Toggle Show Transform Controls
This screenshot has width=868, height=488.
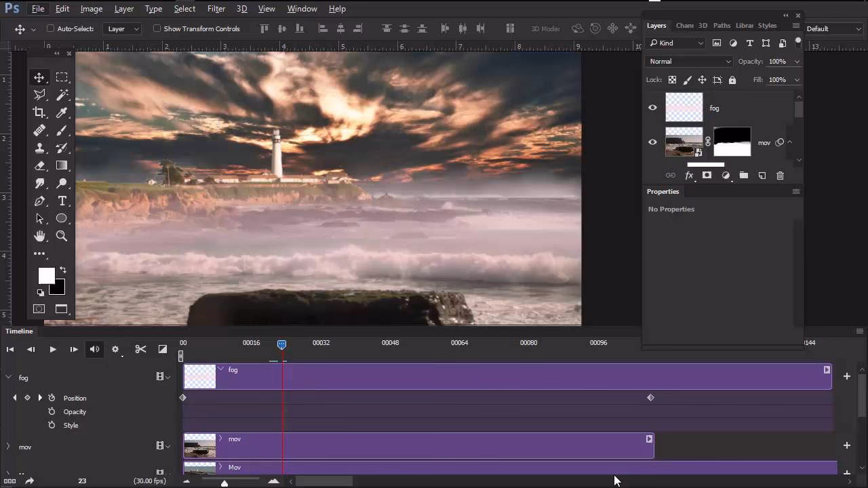tap(156, 28)
